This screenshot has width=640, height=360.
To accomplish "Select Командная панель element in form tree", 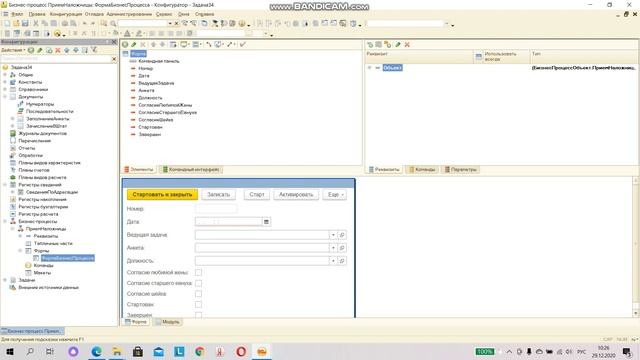I will [x=159, y=61].
